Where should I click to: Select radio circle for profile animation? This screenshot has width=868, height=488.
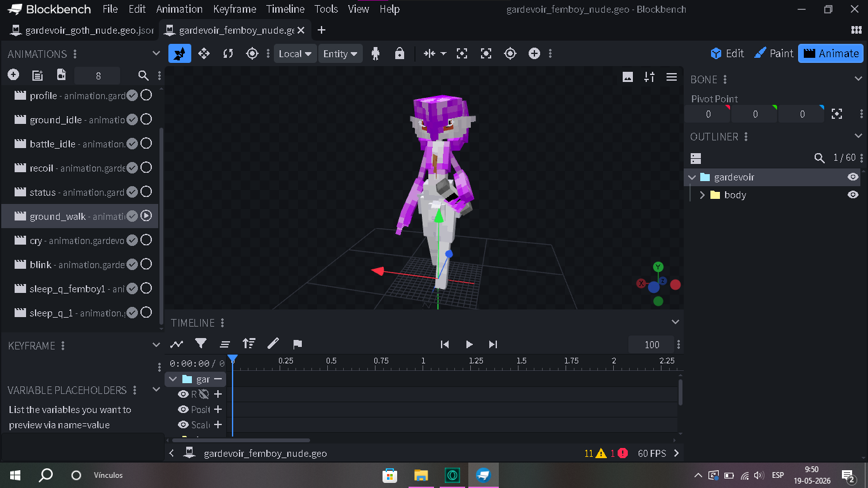coord(146,95)
